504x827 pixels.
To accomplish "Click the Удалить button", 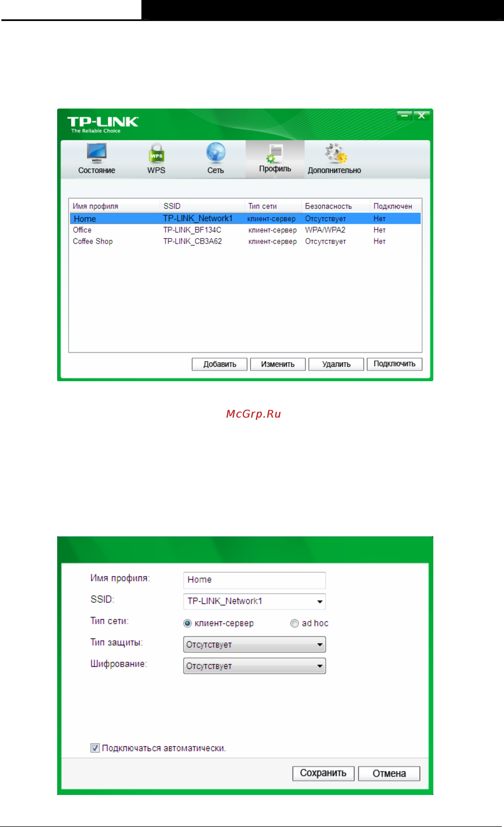I will (x=336, y=364).
